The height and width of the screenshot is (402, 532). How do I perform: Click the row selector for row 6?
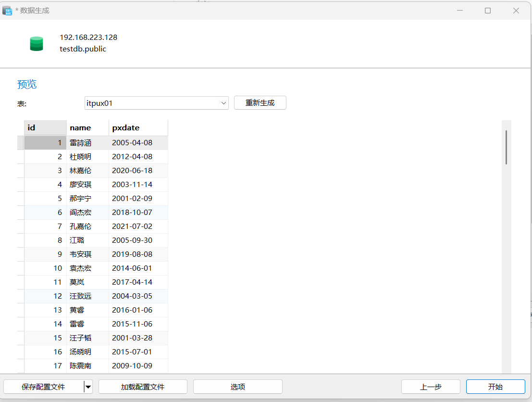pos(21,213)
